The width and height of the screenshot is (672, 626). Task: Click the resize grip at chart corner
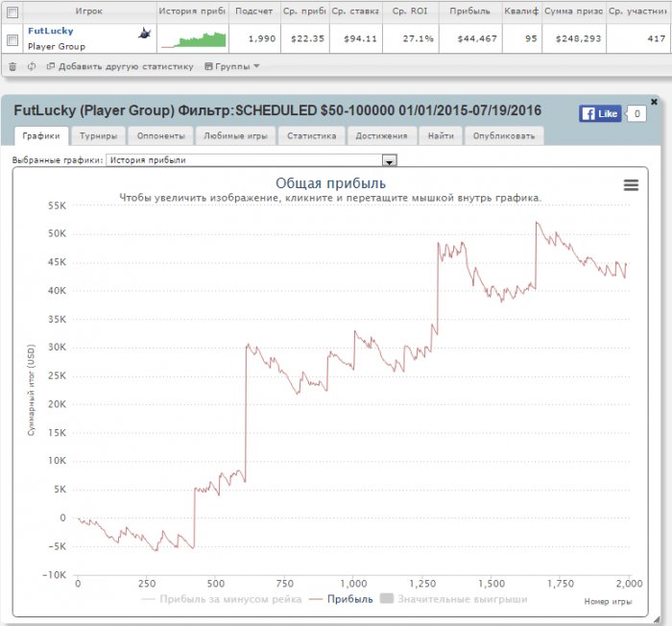[x=656, y=619]
